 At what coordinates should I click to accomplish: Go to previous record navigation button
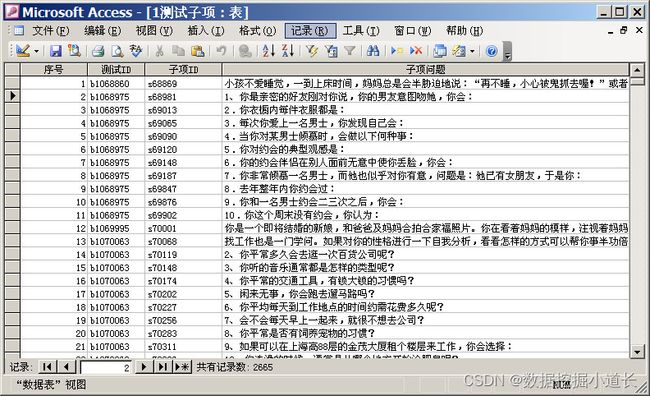[x=66, y=367]
